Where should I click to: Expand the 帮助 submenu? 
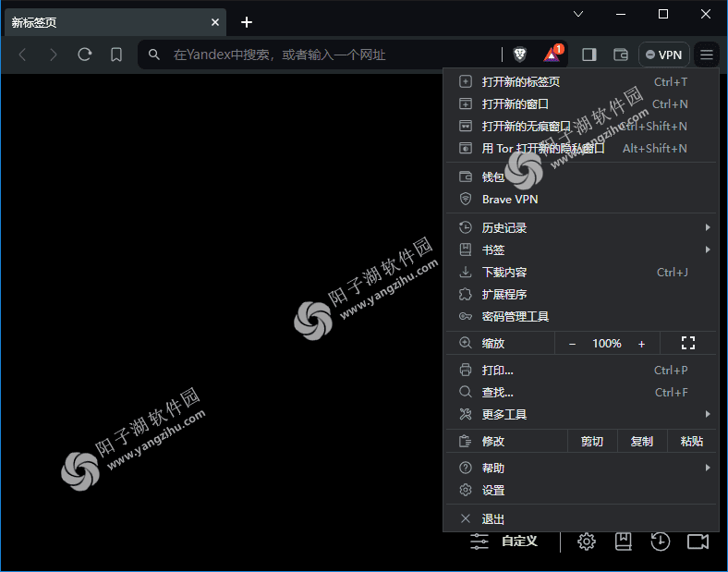pos(580,468)
